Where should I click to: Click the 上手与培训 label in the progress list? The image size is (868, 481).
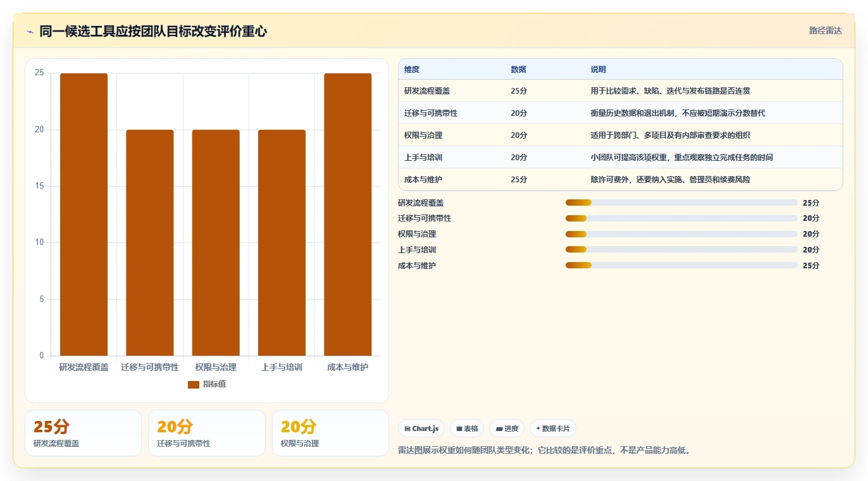417,250
